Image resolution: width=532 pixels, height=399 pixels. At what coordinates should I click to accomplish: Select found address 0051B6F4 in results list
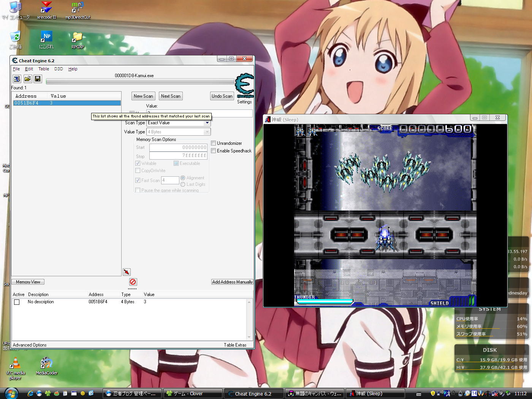67,103
